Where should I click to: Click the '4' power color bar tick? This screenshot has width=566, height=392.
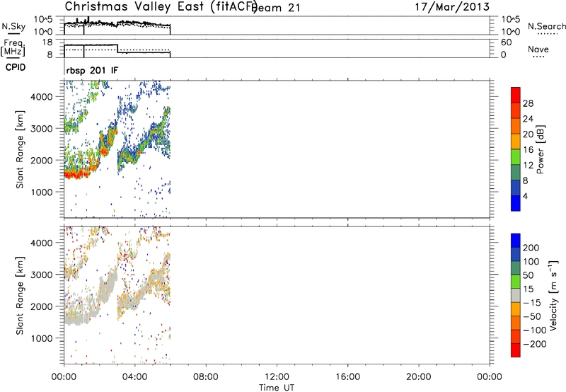pyautogui.click(x=525, y=196)
